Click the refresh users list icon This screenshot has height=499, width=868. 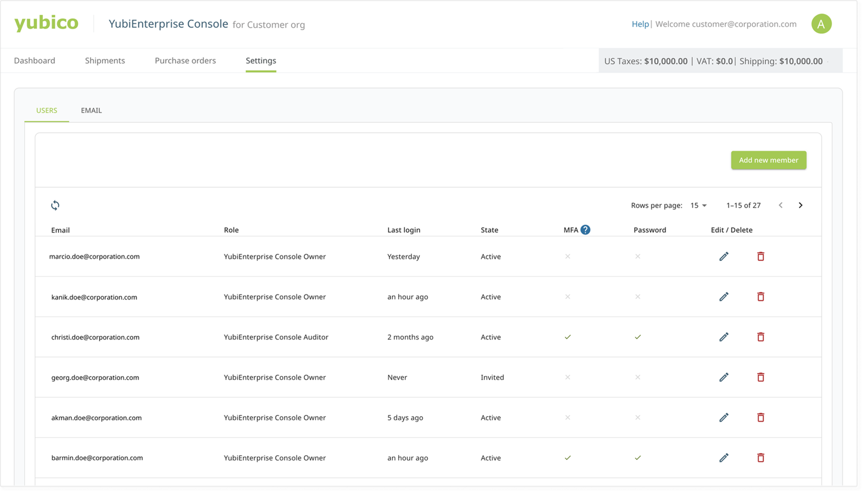pyautogui.click(x=55, y=205)
